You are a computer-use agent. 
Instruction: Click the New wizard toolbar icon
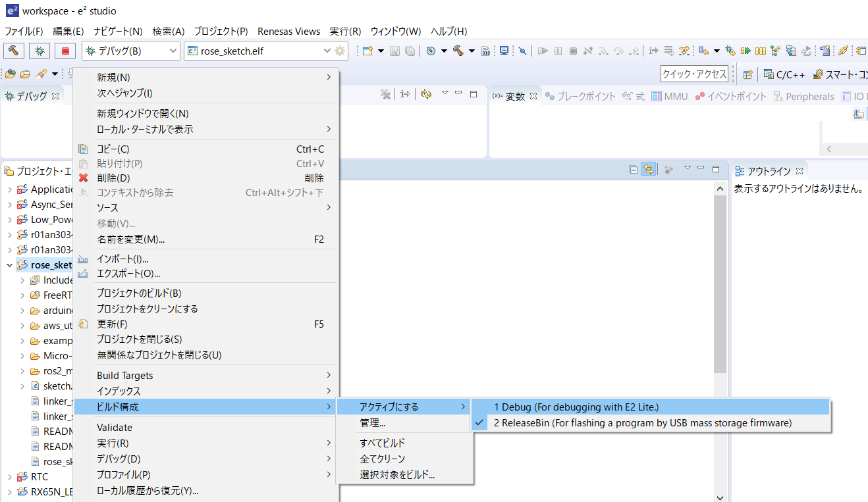368,51
